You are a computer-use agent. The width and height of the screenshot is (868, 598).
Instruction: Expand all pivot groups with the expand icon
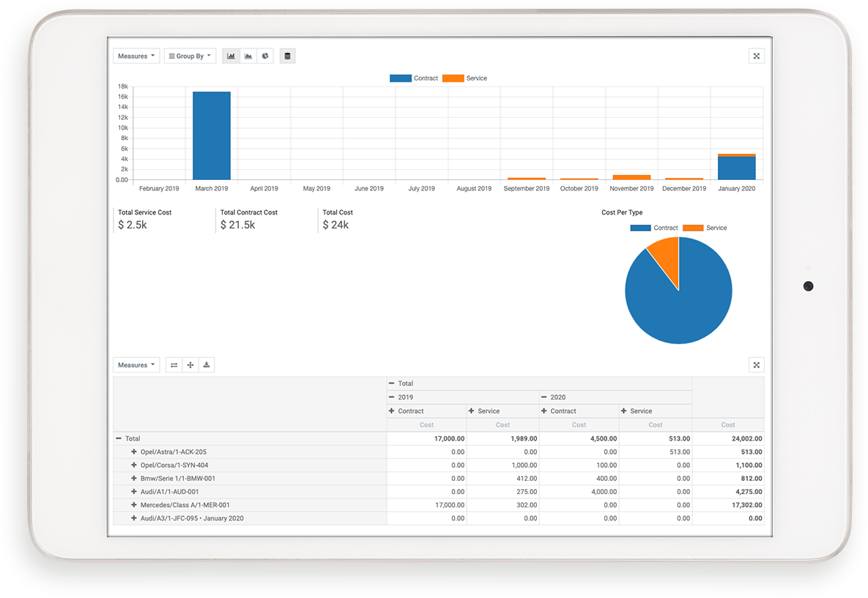pos(190,365)
